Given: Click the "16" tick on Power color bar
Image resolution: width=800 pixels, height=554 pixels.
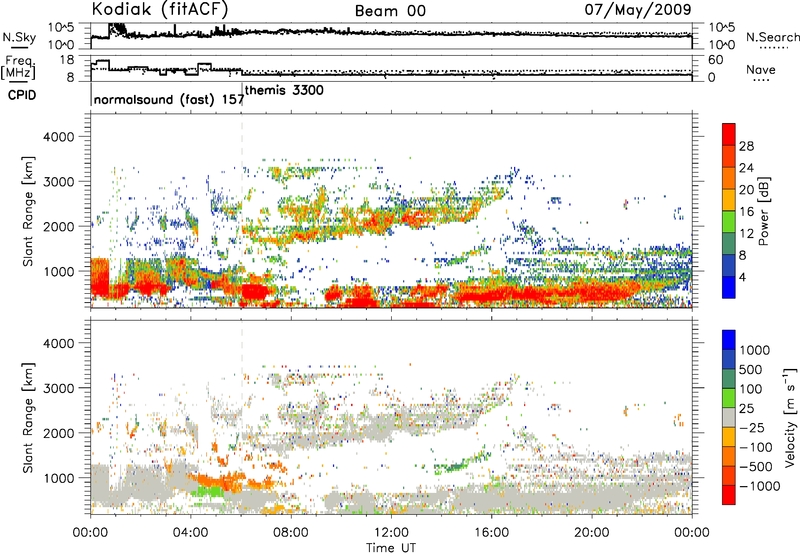Looking at the screenshot, I should click(x=746, y=212).
